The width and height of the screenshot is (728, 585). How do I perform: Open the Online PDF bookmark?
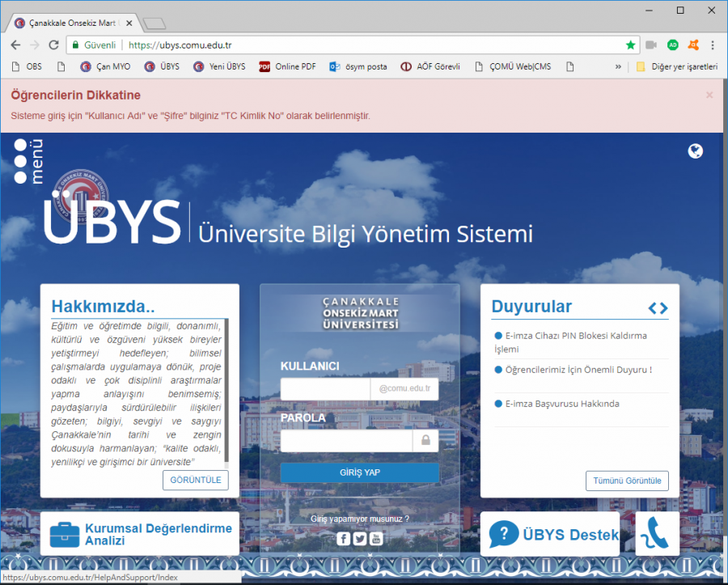click(287, 67)
